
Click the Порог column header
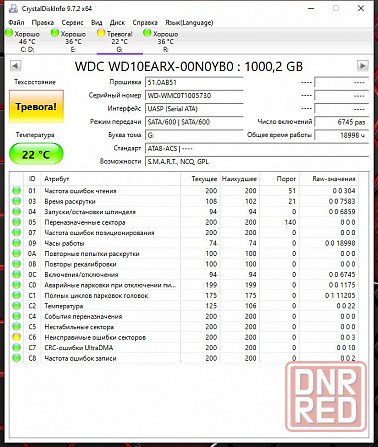pos(279,179)
